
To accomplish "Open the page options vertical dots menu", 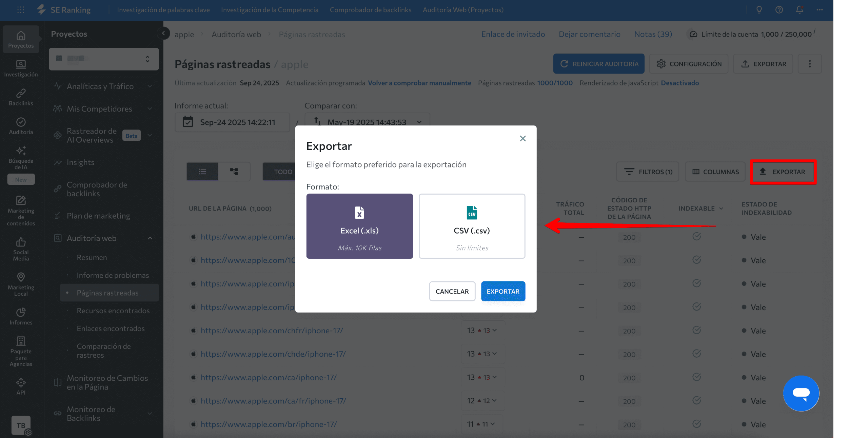I will (810, 64).
